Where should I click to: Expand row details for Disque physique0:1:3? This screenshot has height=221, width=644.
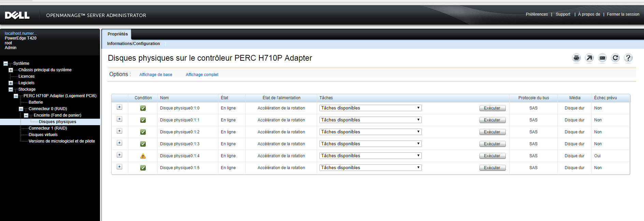(119, 143)
